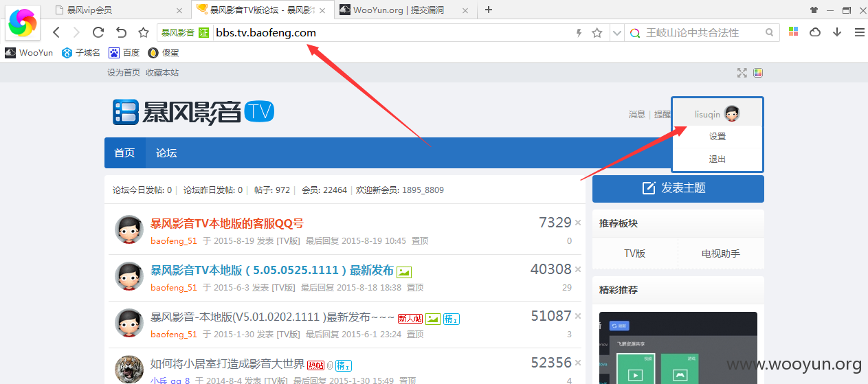The height and width of the screenshot is (384, 868).
Task: Click the tiger avatar of 小居室 thread
Action: click(129, 370)
